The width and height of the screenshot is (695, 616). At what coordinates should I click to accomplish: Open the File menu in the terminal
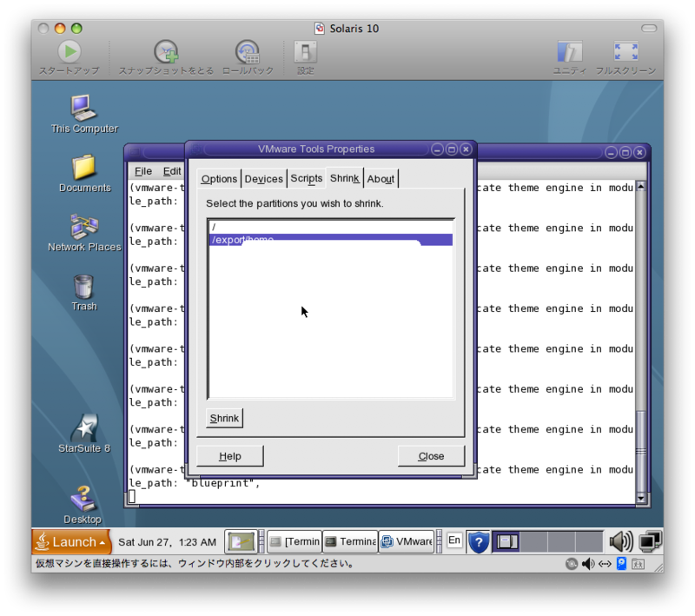point(143,171)
